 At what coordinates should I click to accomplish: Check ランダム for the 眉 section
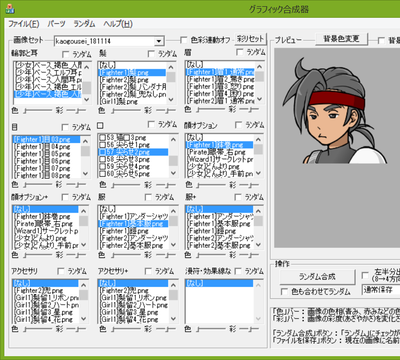click(239, 52)
